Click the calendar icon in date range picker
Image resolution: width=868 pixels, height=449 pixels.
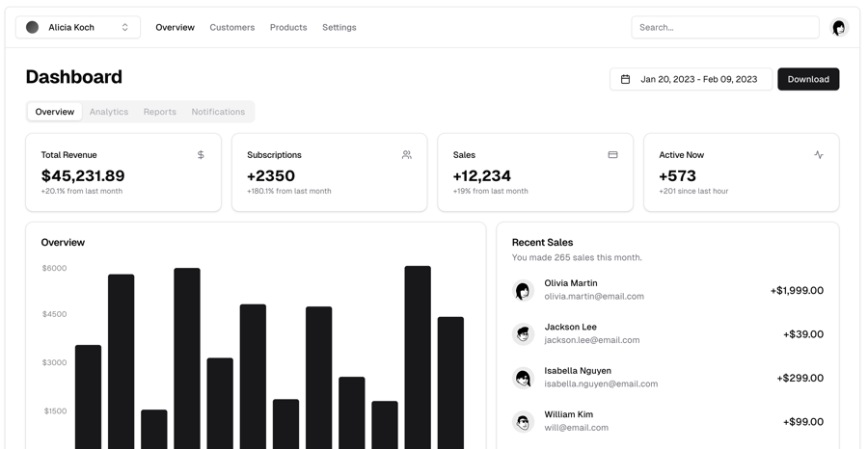625,79
